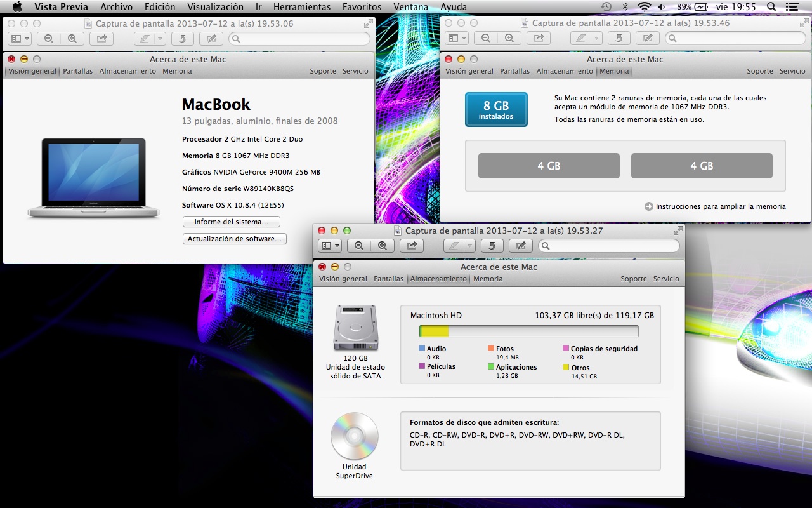Click the yellow Otros color swatch
The image size is (812, 508).
tap(565, 367)
